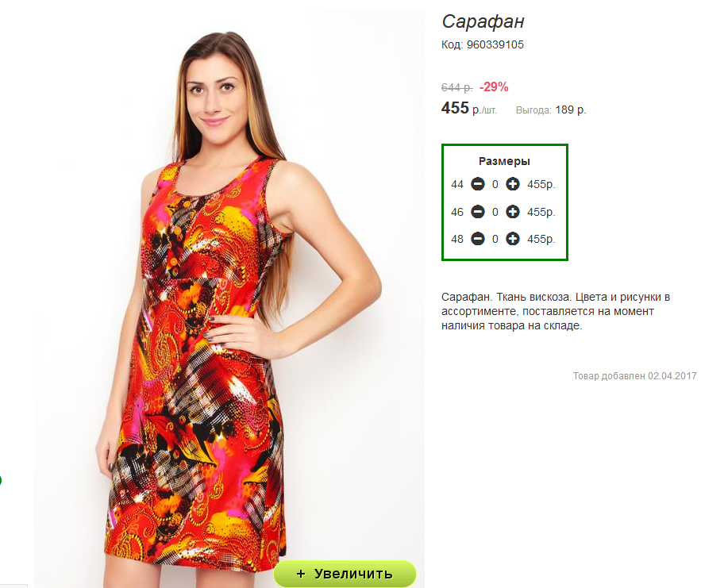
Task: Decrease quantity for size 46
Action: tap(477, 212)
